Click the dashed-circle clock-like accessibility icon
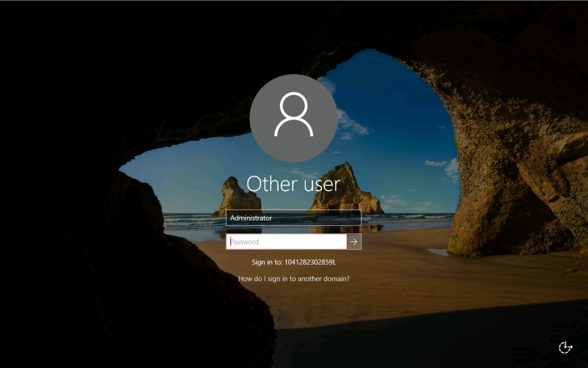 pyautogui.click(x=565, y=347)
